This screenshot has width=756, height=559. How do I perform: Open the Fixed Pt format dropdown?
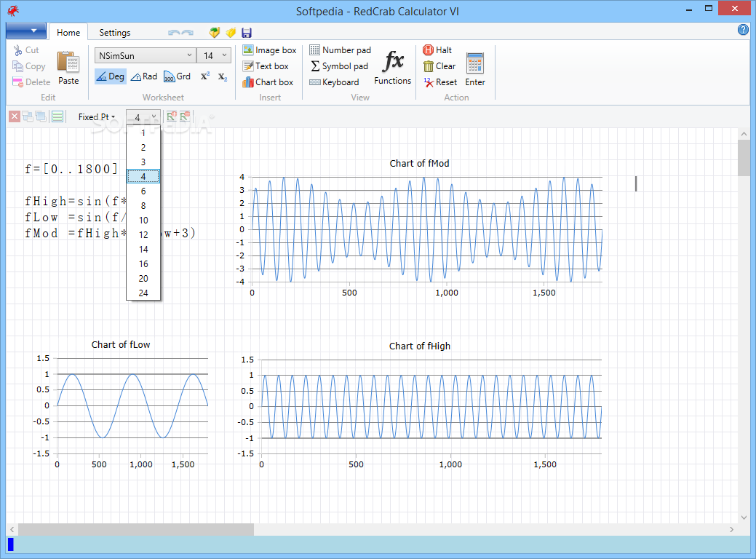point(97,116)
